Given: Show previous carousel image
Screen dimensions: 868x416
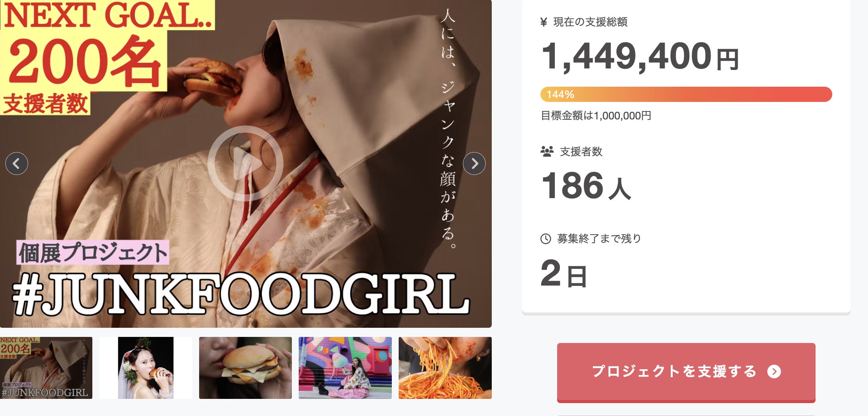Looking at the screenshot, I should pos(17,164).
